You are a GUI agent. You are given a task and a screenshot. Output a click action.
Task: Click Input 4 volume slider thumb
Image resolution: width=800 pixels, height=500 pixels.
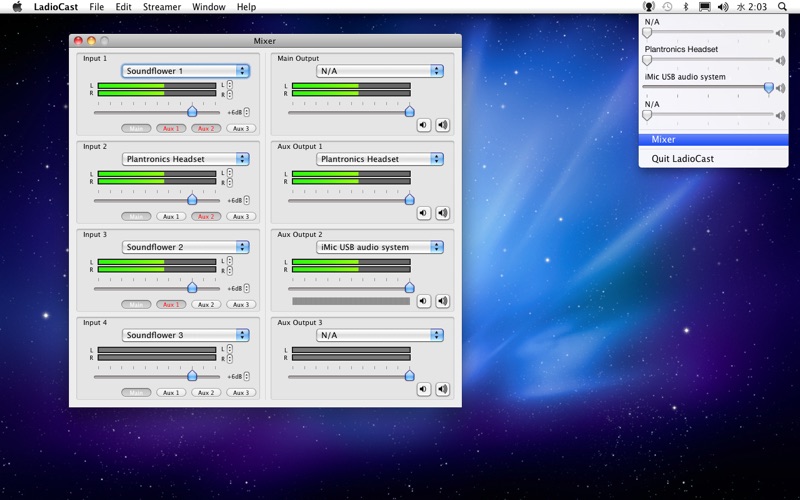(x=192, y=376)
